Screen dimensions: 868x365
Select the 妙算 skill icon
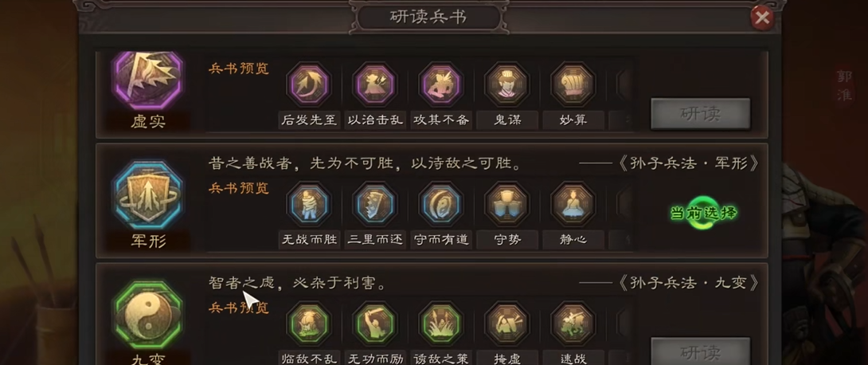(x=573, y=84)
